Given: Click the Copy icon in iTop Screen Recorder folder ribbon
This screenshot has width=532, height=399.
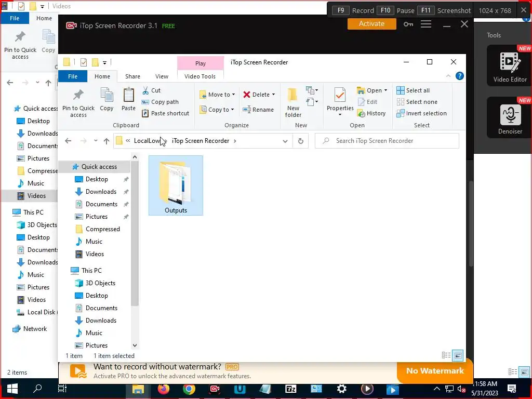Looking at the screenshot, I should pos(107,99).
